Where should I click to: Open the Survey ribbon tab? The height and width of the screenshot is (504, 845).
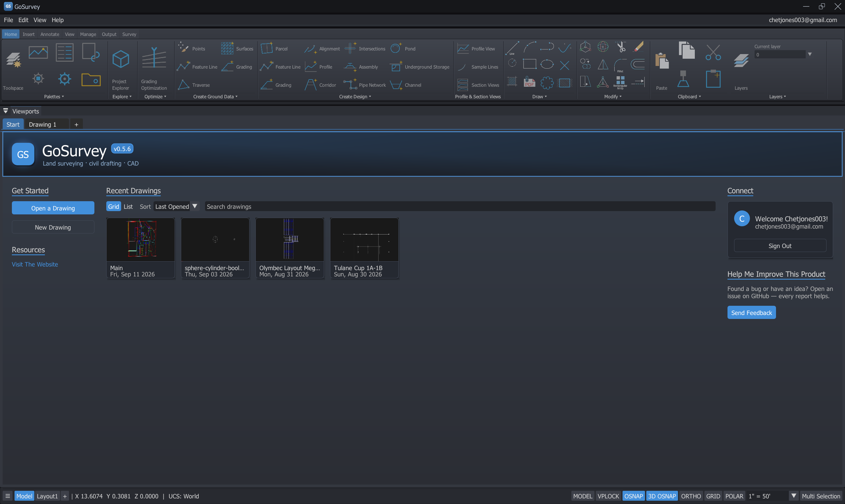tap(129, 34)
